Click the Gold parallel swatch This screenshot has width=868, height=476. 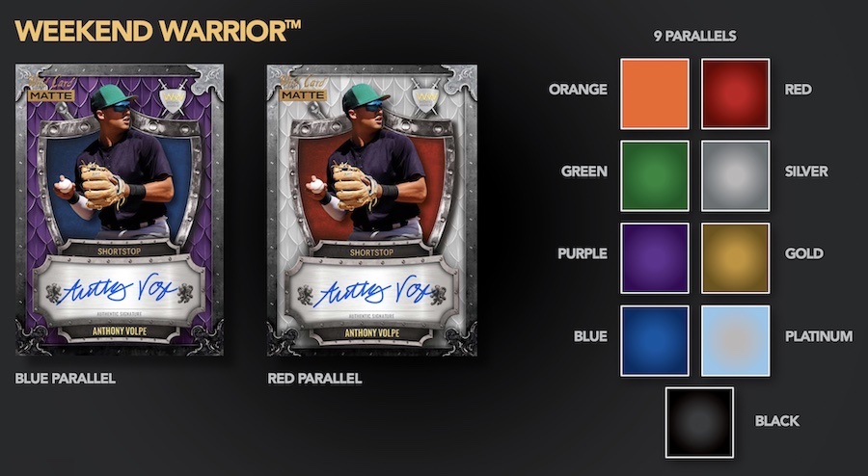click(736, 258)
